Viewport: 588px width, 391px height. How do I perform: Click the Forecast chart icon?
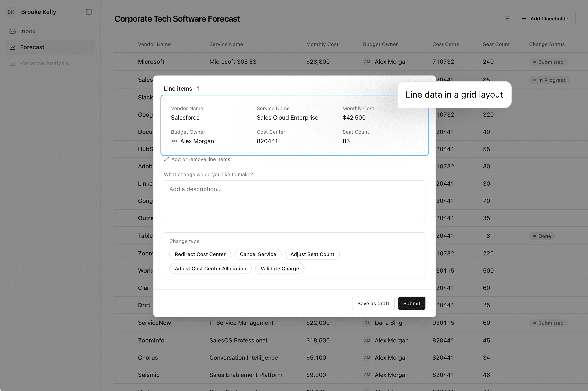tap(12, 47)
